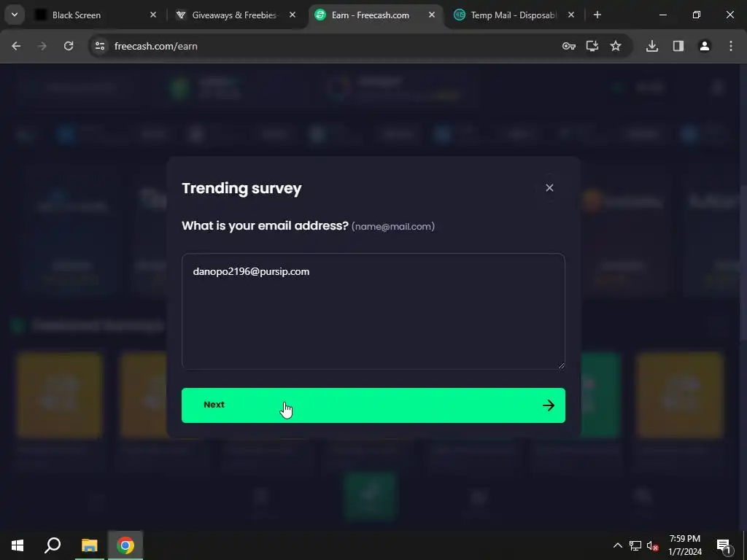Select the Earn - Freecash.com tab
The width and height of the screenshot is (747, 560).
tap(376, 15)
